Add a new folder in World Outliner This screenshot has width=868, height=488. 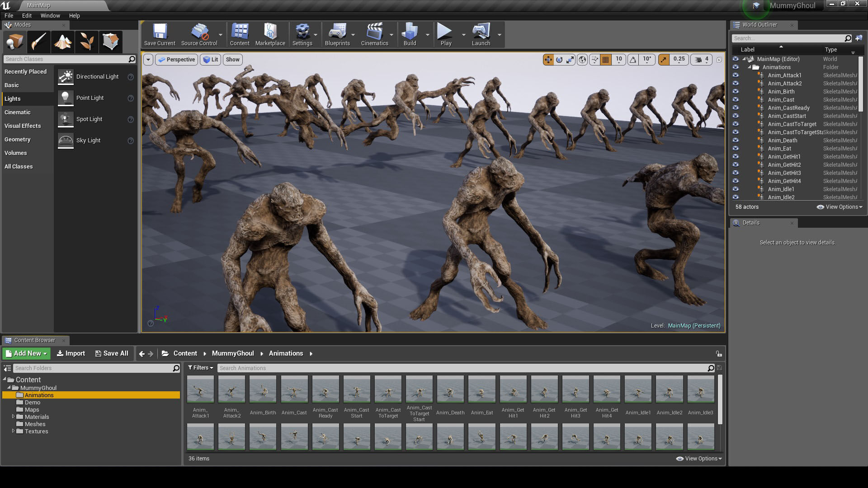click(859, 38)
